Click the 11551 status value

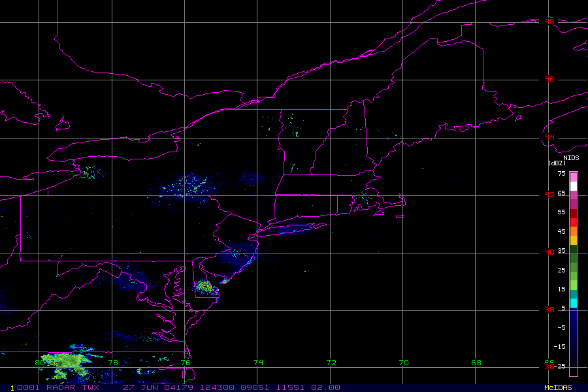point(290,387)
